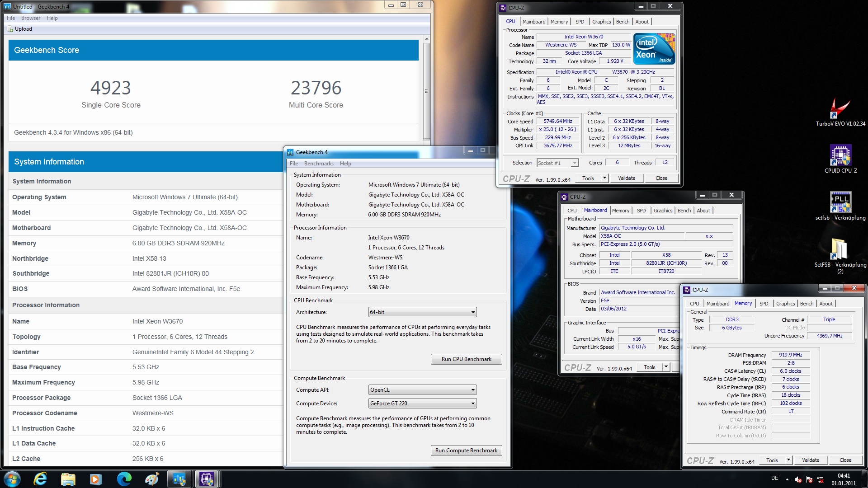Click Tools button in Memory CPU-Z window

[772, 460]
